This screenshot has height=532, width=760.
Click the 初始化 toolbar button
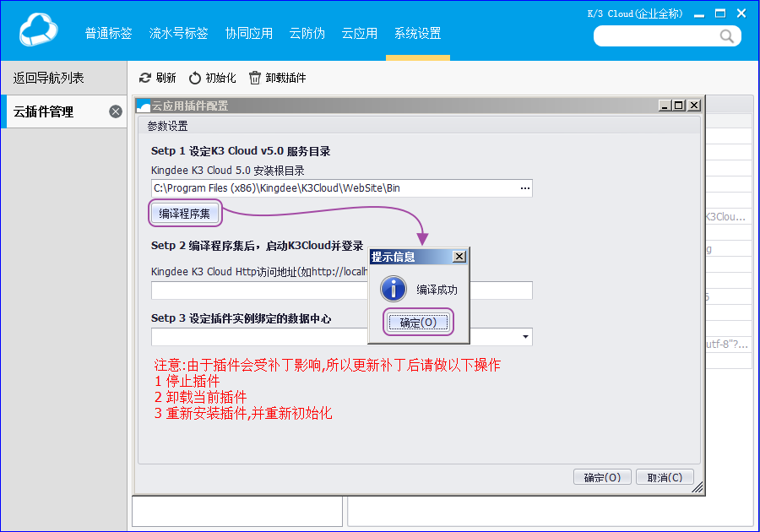212,78
